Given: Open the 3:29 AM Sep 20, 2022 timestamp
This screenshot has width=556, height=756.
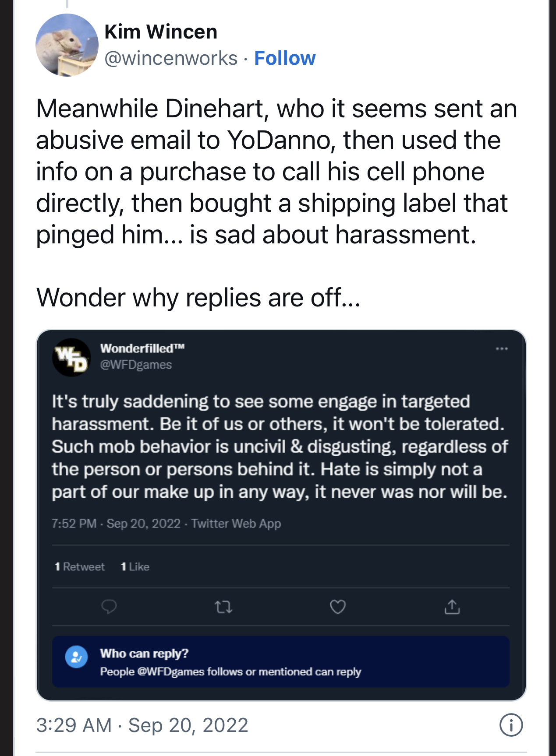Looking at the screenshot, I should [x=142, y=725].
